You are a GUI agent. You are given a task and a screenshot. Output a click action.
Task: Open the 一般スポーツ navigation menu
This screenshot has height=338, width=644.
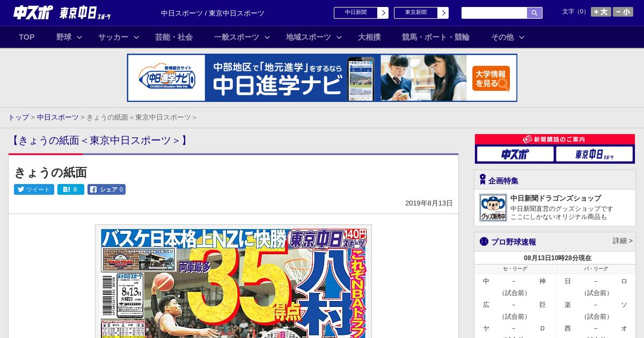(x=237, y=37)
